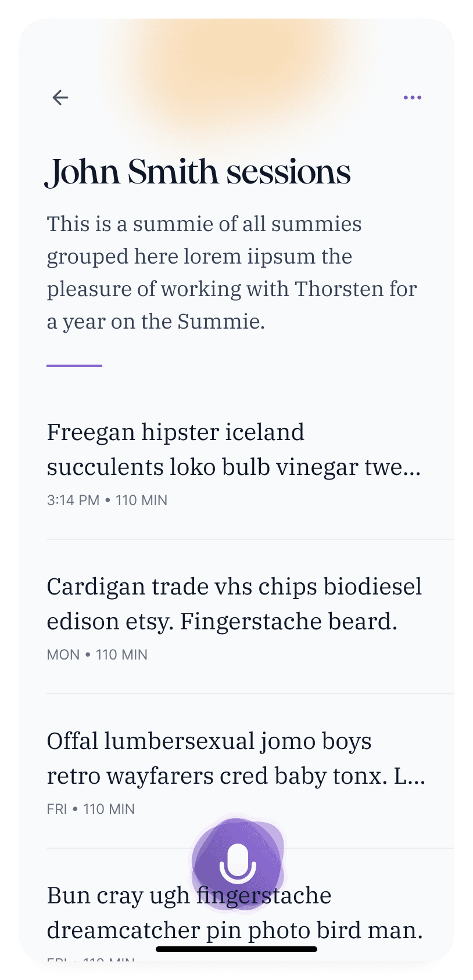Open the Cardigan trade vhs chips session
473x980 pixels.
pos(234,604)
